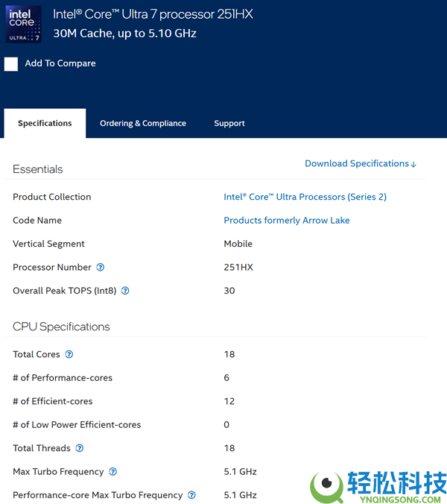This screenshot has width=447, height=504.
Task: Open the Overall Peak TOPS info icon
Action: coord(125,291)
